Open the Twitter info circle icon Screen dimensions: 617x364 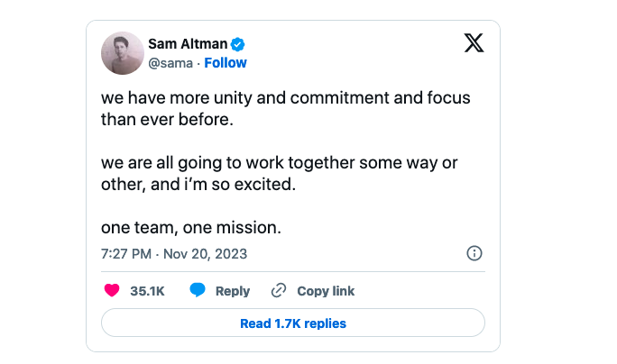(474, 253)
